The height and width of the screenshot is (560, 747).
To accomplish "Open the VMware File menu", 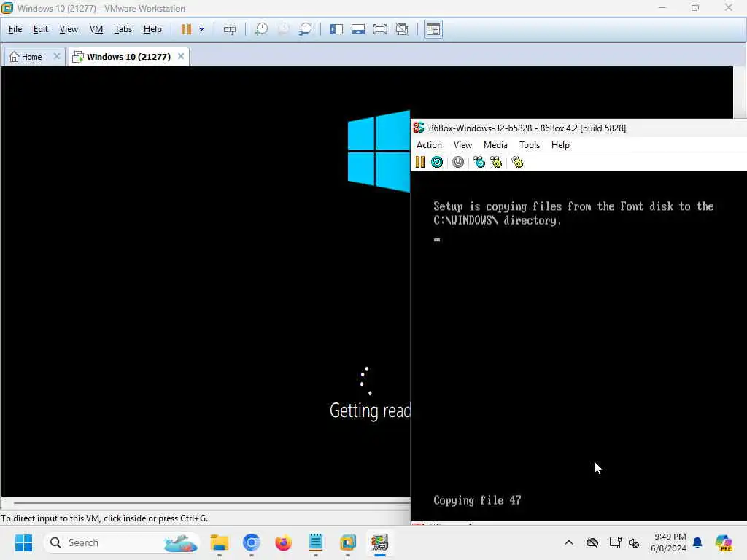I will (15, 29).
